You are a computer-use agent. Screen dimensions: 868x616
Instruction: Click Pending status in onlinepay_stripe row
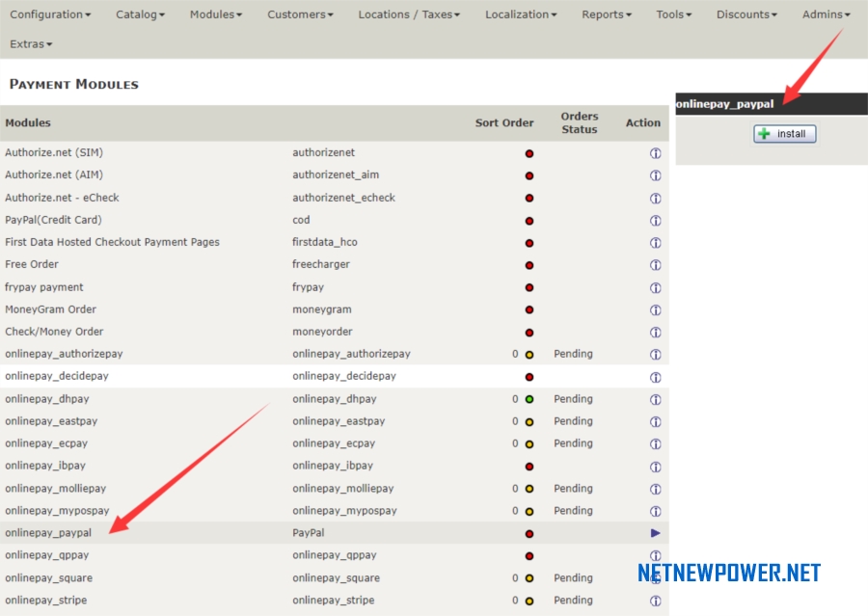point(573,600)
